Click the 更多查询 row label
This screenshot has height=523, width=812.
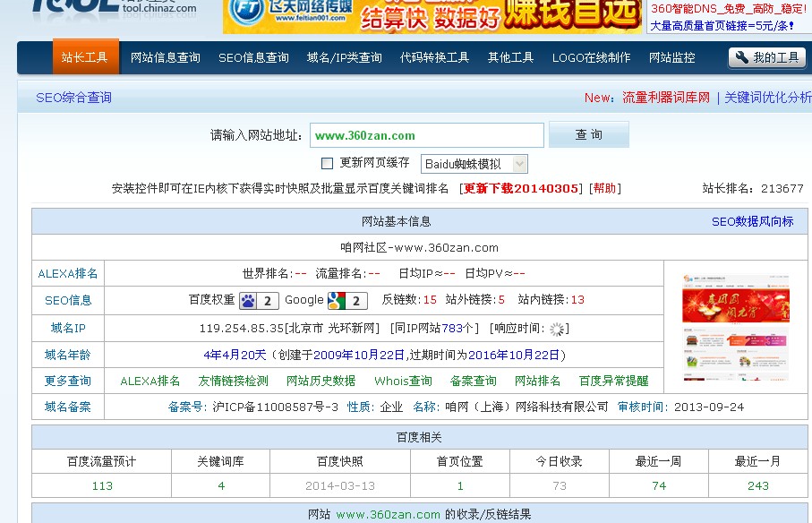(68, 381)
